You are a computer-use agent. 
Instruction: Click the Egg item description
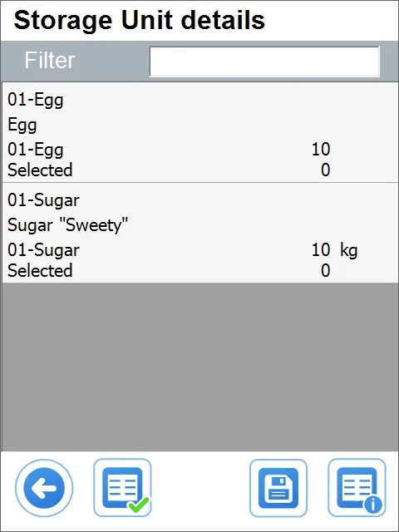click(x=22, y=125)
